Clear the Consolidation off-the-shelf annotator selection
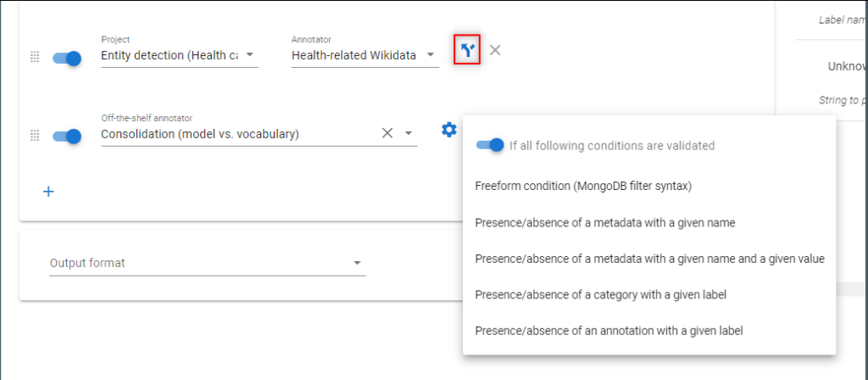The height and width of the screenshot is (380, 868). click(387, 133)
